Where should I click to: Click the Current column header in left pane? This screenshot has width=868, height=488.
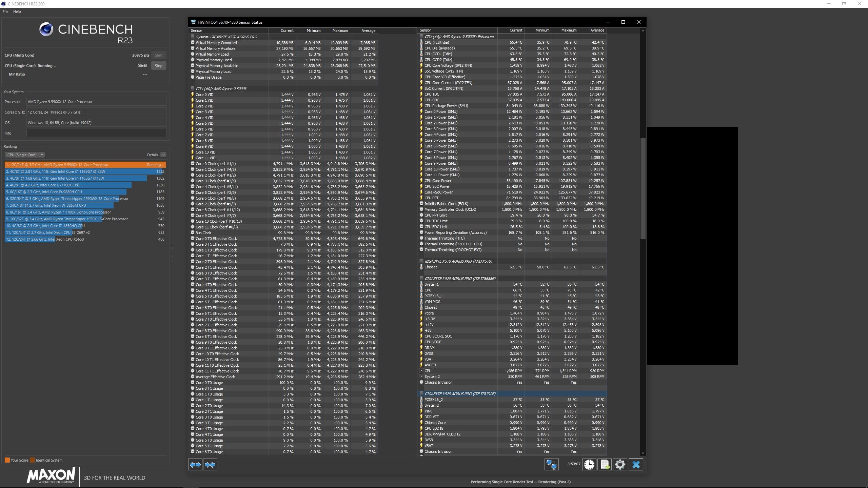[x=282, y=30]
